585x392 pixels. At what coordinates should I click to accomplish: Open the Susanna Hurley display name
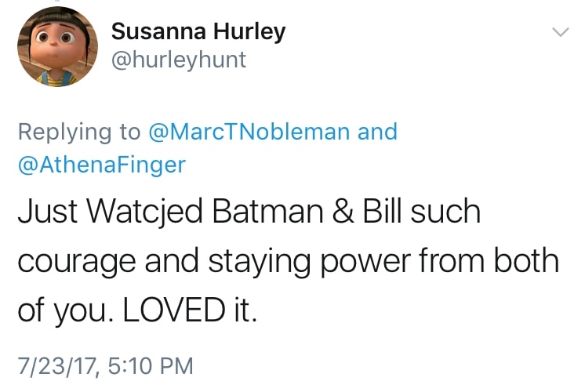[198, 32]
